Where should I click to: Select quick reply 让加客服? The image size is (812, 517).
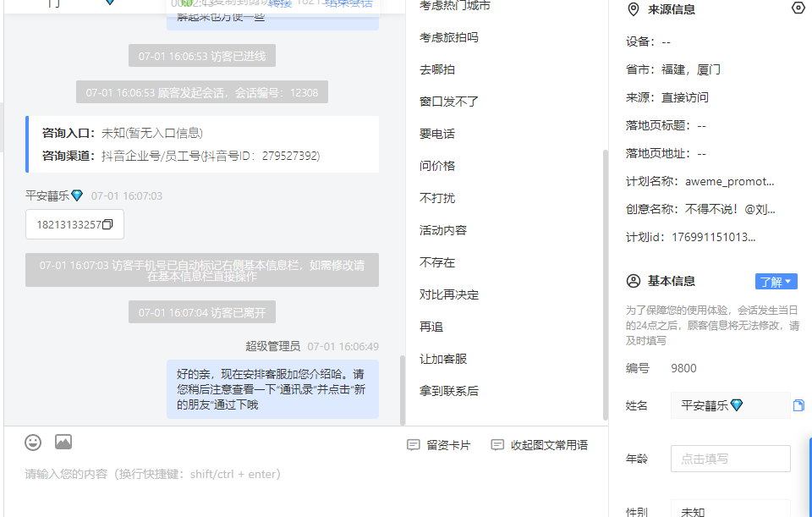pos(443,359)
